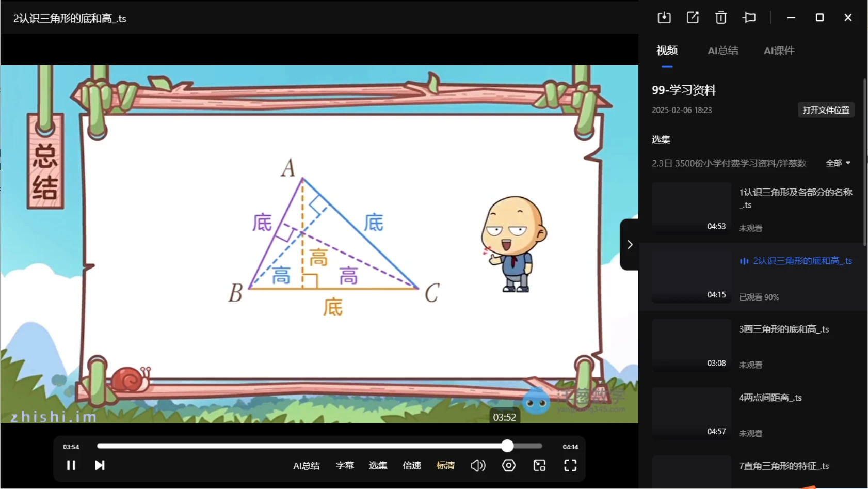This screenshot has width=868, height=489.
Task: Mute the volume speaker icon
Action: click(478, 465)
